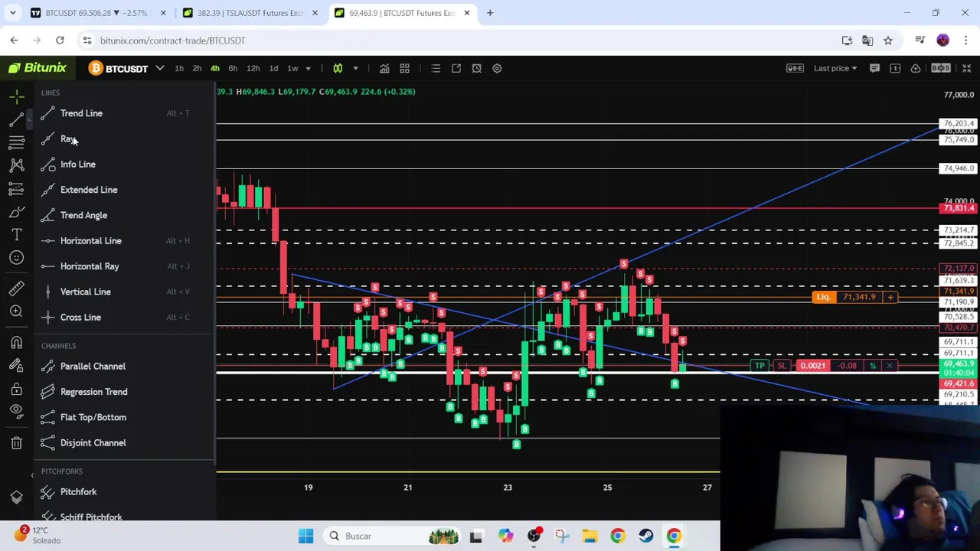The height and width of the screenshot is (551, 980).
Task: Toggle magnet mode in sidebar
Action: pyautogui.click(x=17, y=343)
